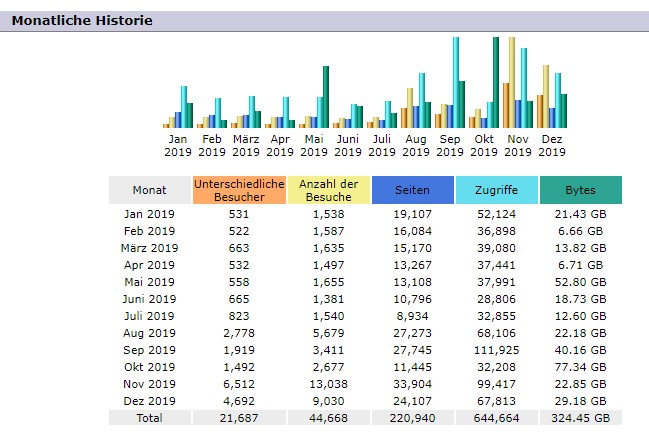Click the tallest green bar for Okt 2019
Screen dimensions: 649x435
tap(495, 82)
